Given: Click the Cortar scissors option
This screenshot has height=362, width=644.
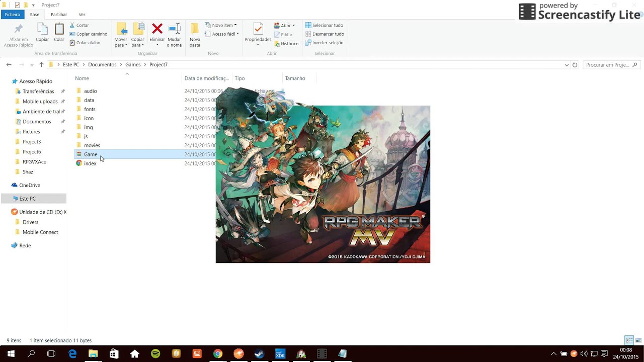Looking at the screenshot, I should [x=79, y=25].
